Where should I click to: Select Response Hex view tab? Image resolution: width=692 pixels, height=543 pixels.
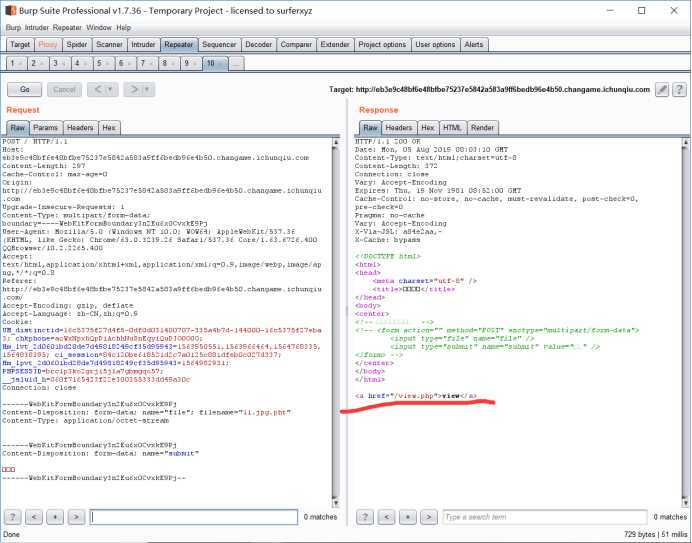pyautogui.click(x=428, y=128)
